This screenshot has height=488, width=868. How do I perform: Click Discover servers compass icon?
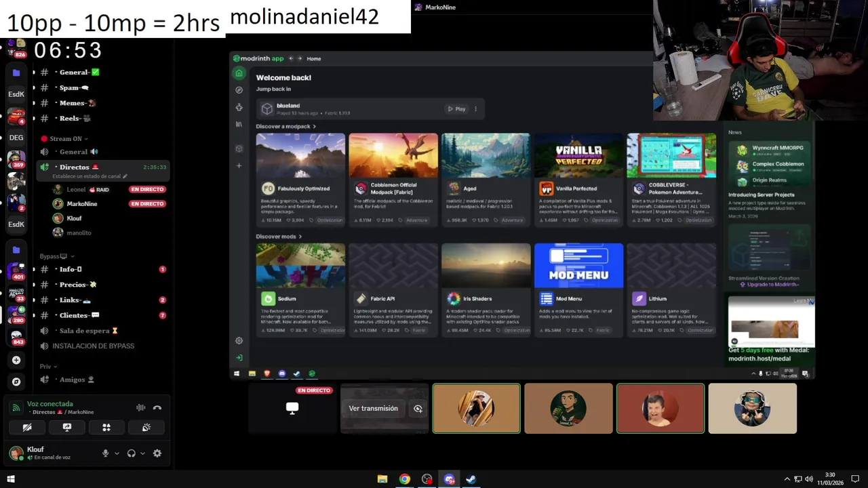coord(16,382)
